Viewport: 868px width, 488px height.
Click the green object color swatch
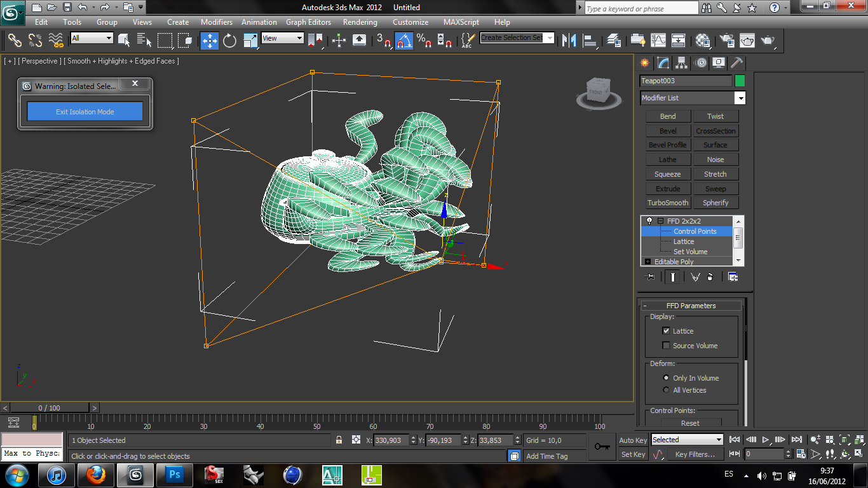tap(740, 81)
